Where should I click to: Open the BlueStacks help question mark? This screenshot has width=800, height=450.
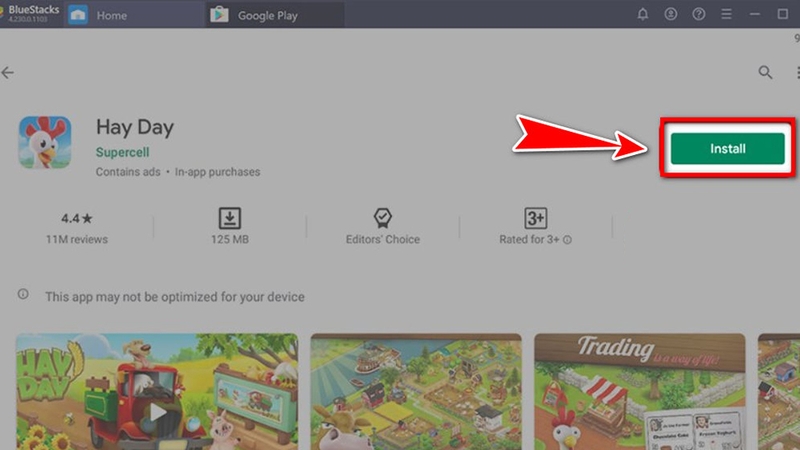pos(698,14)
